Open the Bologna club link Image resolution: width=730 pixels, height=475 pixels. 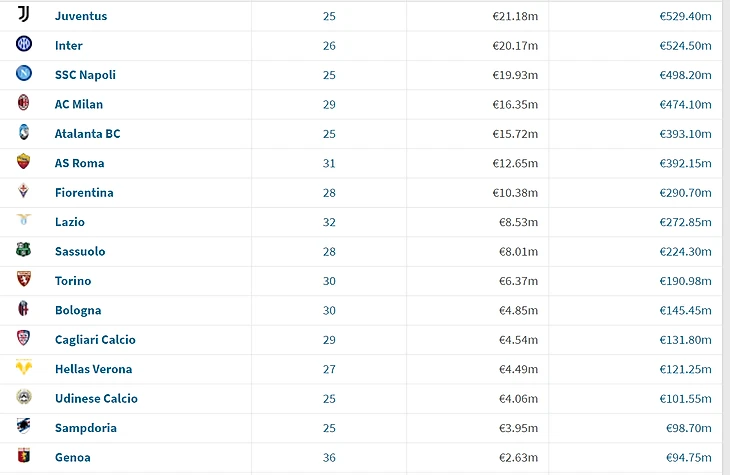tap(78, 310)
